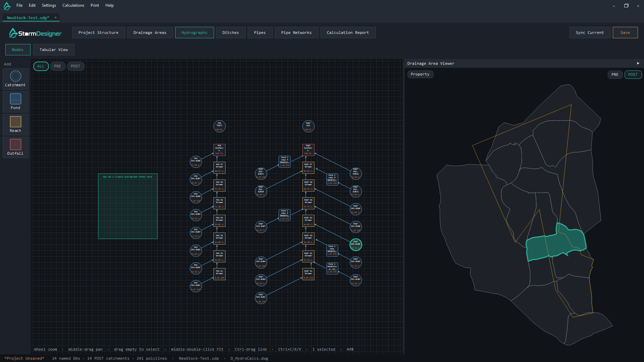644x362 pixels.
Task: Select the Pond 1 copy 4 detention node
Action: pyautogui.click(x=285, y=162)
